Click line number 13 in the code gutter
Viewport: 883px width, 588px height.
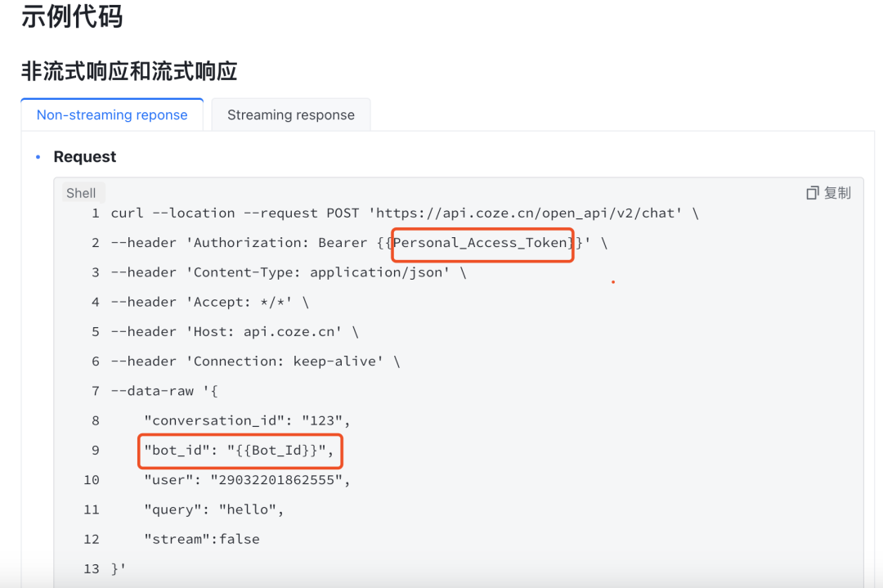92,568
